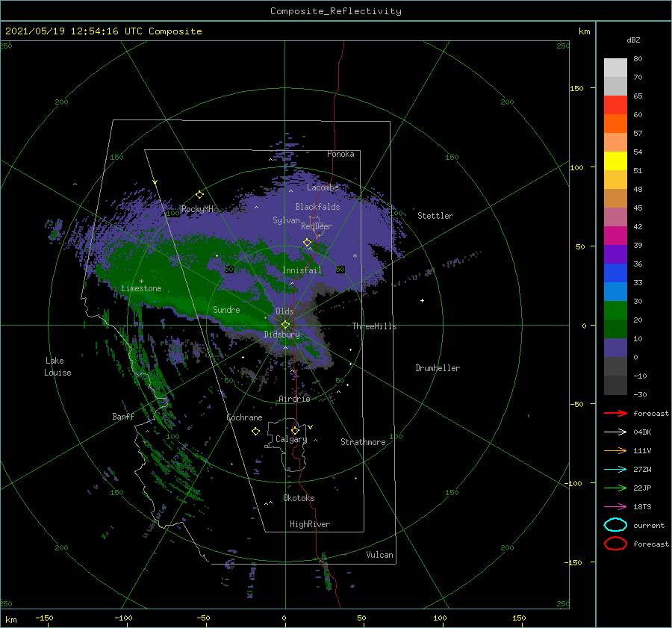This screenshot has width=672, height=628.
Task: Click the yellow radar-site diamond between Olds and Didsbury
Action: (x=285, y=325)
